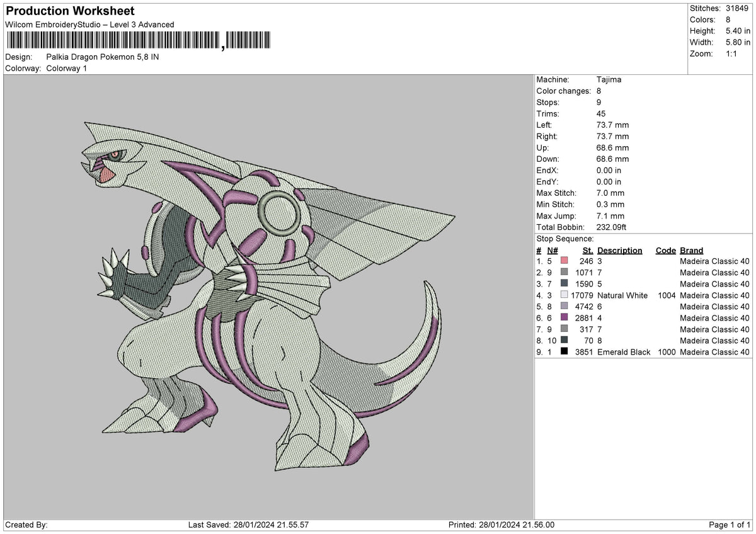This screenshot has width=756, height=534.
Task: Click the 'Description' column header
Action: [620, 251]
